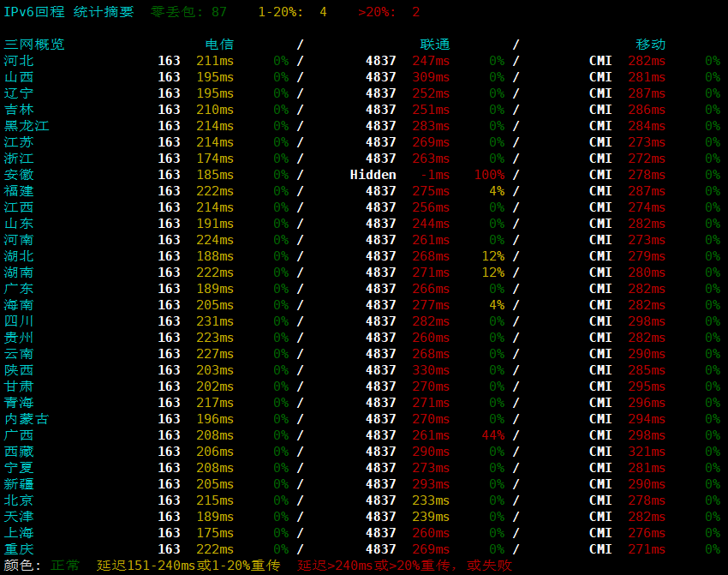Click the 298ms mobile latency for 四川
Image resolution: width=728 pixels, height=575 pixels.
click(x=647, y=321)
